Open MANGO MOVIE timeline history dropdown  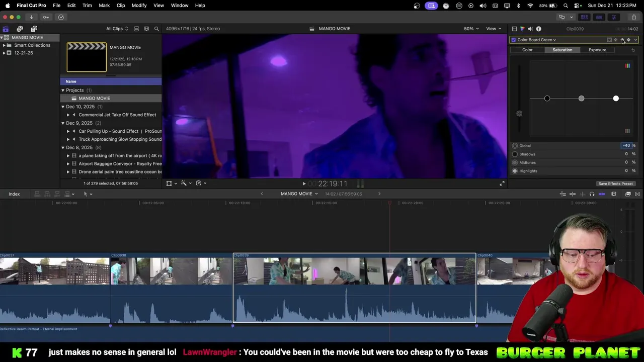coord(299,194)
